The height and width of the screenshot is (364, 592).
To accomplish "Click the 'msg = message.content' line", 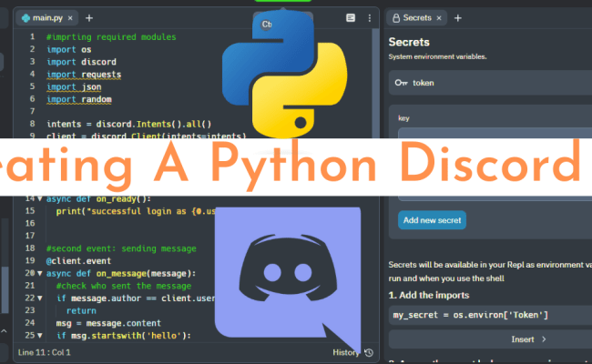I will pos(108,323).
